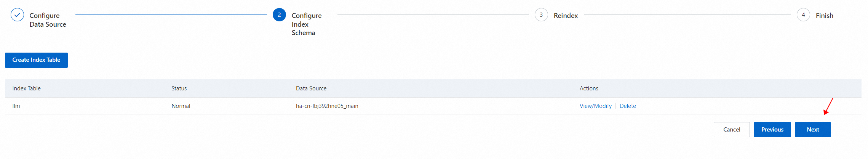Jump to the Reindex step label
This screenshot has height=159, width=868.
coord(566,16)
